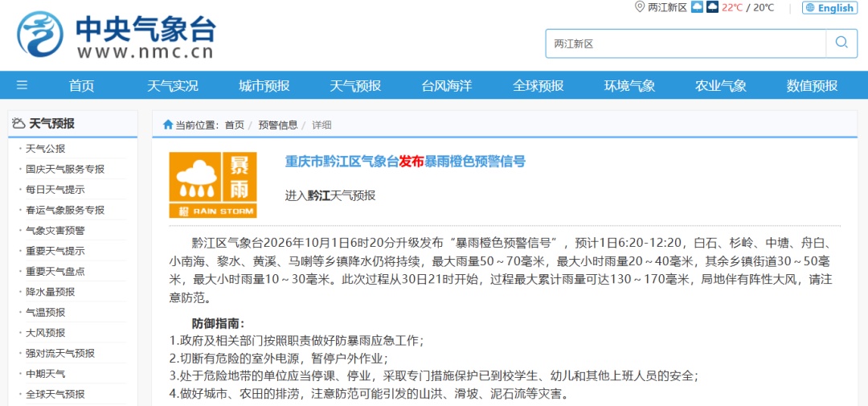Click the 首页 breadcrumb link
Screen dimensions: 868x406
[x=234, y=125]
